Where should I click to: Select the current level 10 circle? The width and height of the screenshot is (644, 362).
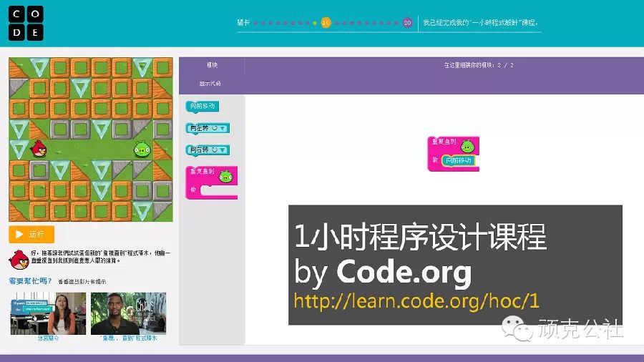[326, 23]
